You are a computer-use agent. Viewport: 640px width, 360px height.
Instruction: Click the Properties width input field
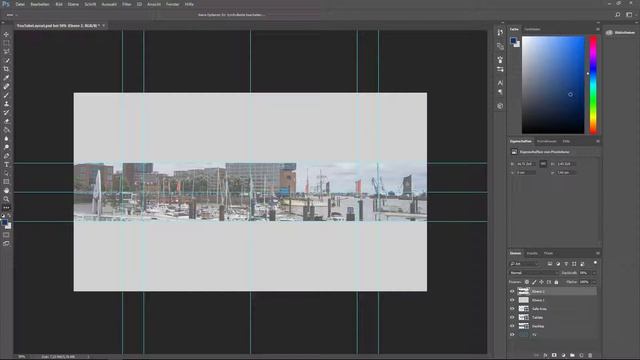[526, 164]
